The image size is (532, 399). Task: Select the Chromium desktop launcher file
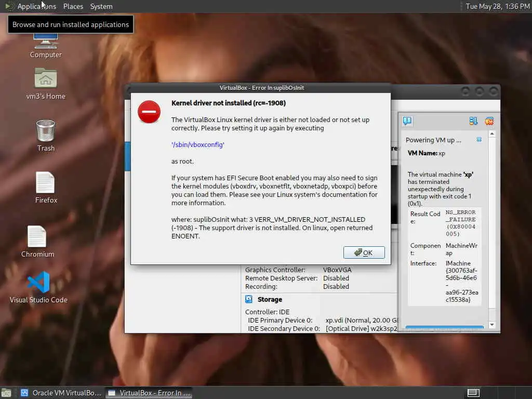(37, 242)
